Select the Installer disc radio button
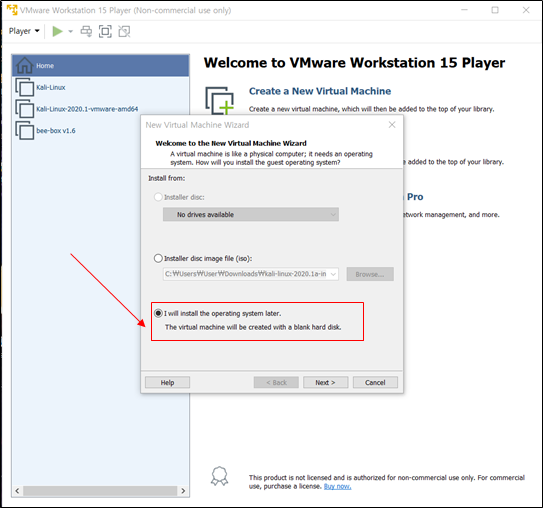Viewport: 543px width, 508px height. click(158, 197)
